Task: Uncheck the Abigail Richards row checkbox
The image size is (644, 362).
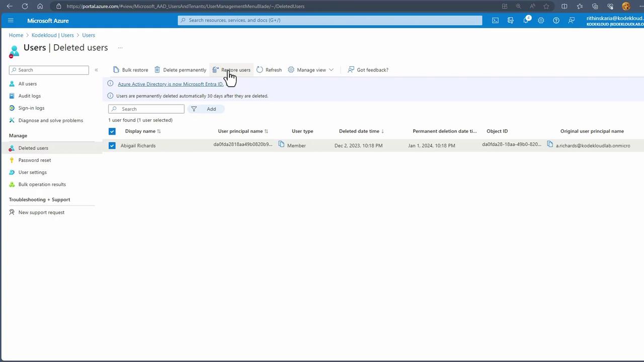Action: click(x=112, y=145)
